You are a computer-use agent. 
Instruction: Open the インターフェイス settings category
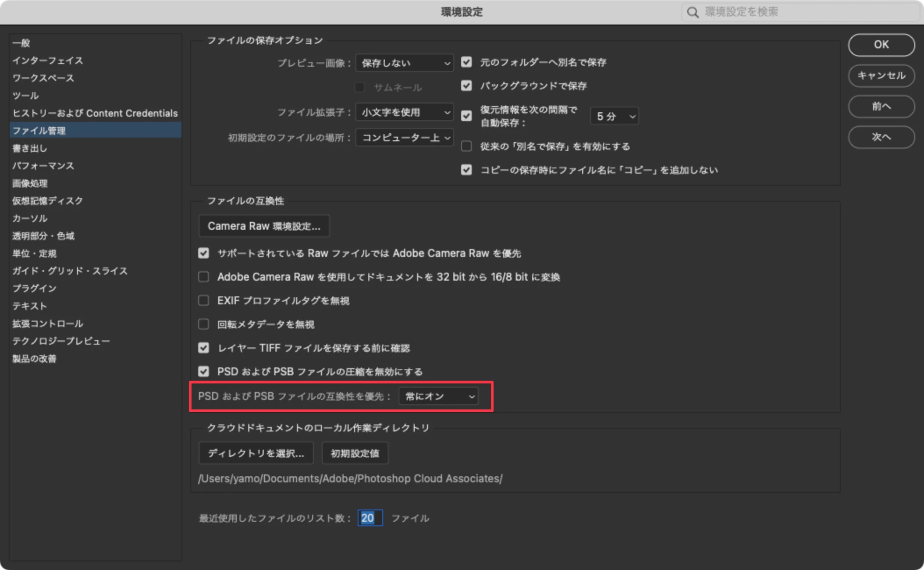pos(47,61)
